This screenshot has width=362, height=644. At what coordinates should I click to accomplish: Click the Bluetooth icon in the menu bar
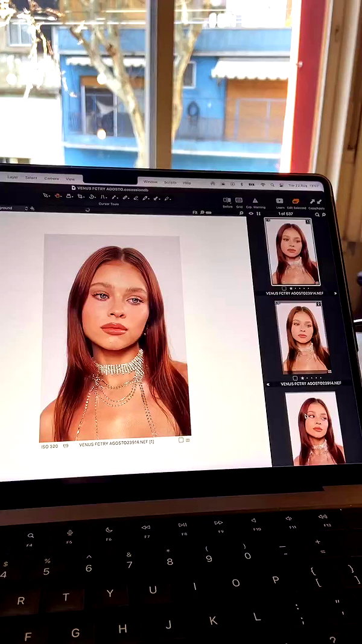[x=242, y=185]
